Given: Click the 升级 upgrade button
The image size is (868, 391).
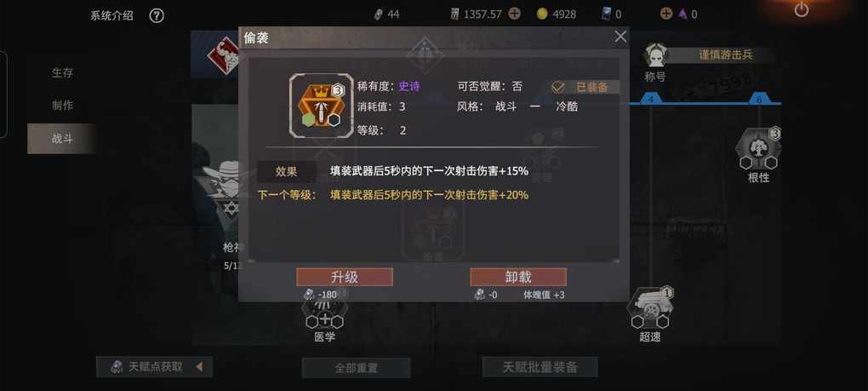Looking at the screenshot, I should (345, 277).
